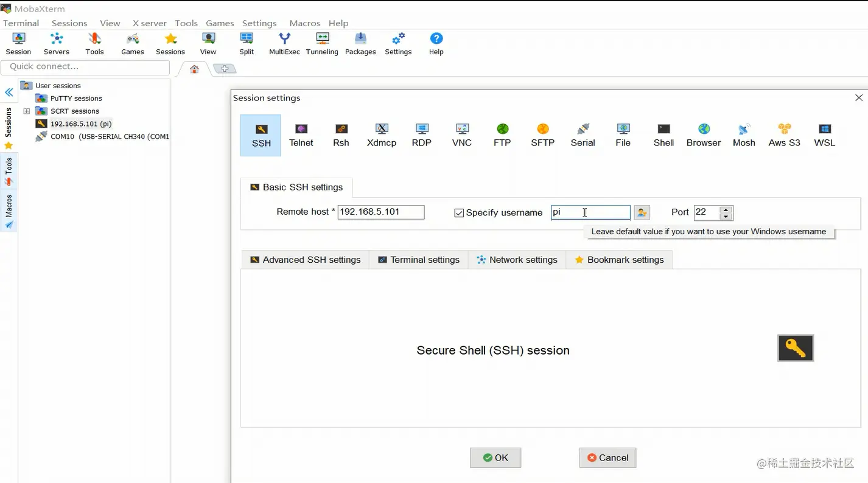868x483 pixels.
Task: Open the Terminal menu
Action: click(x=21, y=23)
